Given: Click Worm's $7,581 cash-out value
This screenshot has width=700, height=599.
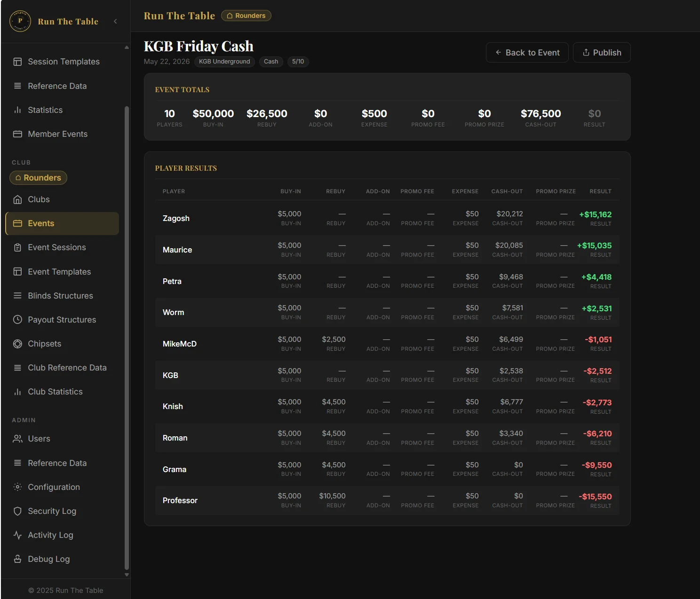Looking at the screenshot, I should (512, 308).
